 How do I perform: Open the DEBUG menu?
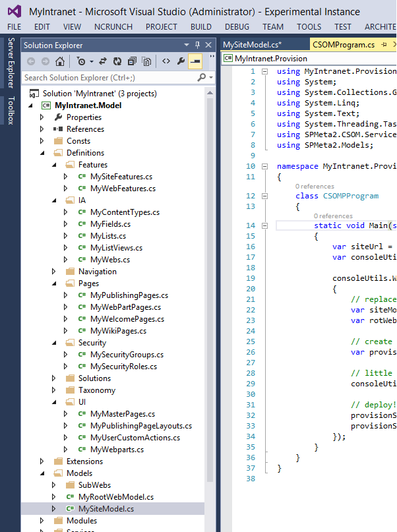tap(237, 27)
